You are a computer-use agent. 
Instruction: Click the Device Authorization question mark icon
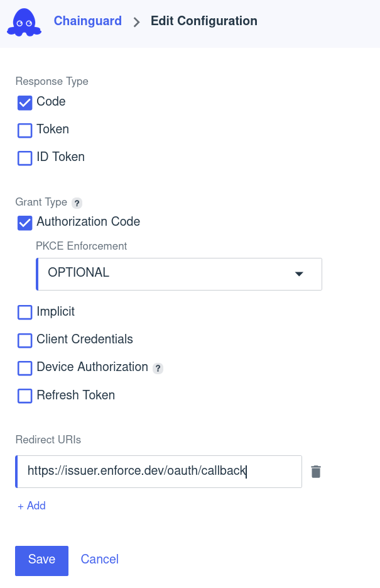pyautogui.click(x=158, y=368)
